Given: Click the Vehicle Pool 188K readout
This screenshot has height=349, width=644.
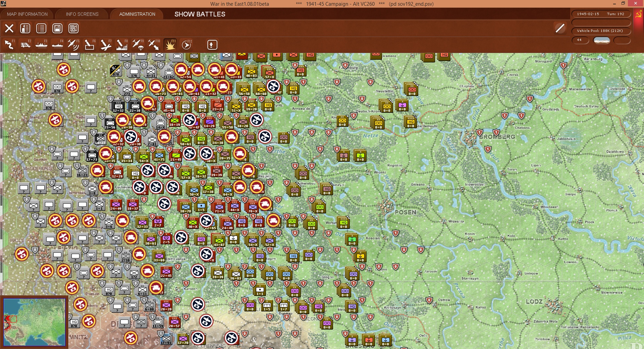Looking at the screenshot, I should (x=601, y=31).
